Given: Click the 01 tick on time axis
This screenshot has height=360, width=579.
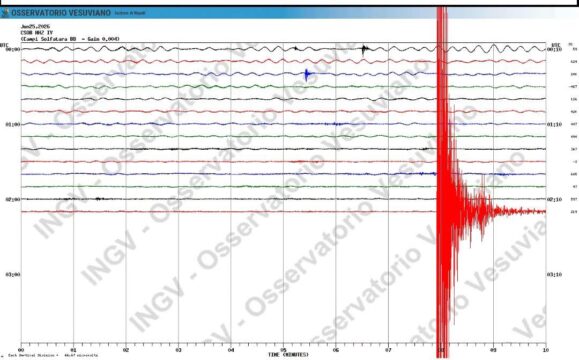Looking at the screenshot, I should click(x=73, y=350).
